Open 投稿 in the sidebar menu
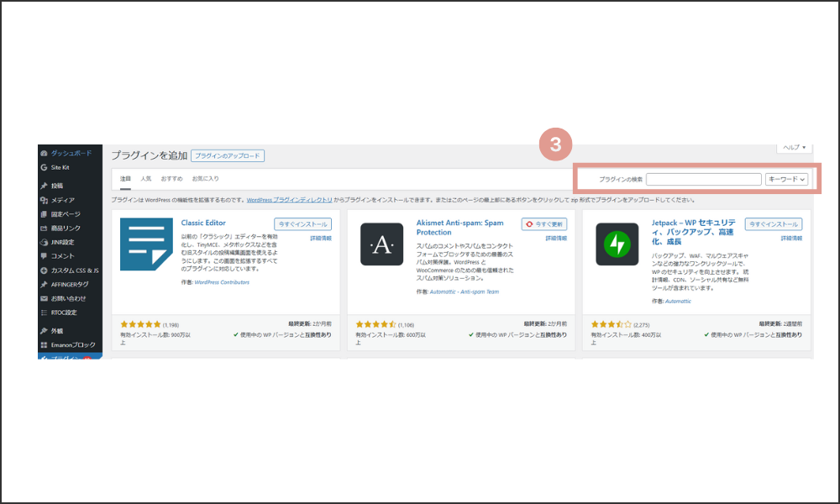Screen dimensions: 840x504 (x=57, y=186)
